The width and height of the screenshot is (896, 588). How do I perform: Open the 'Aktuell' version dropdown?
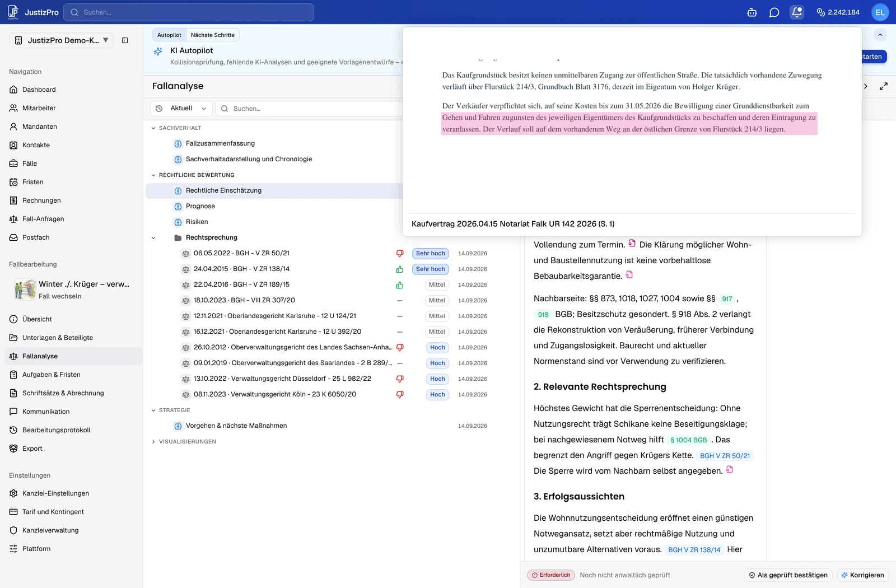[x=181, y=109]
